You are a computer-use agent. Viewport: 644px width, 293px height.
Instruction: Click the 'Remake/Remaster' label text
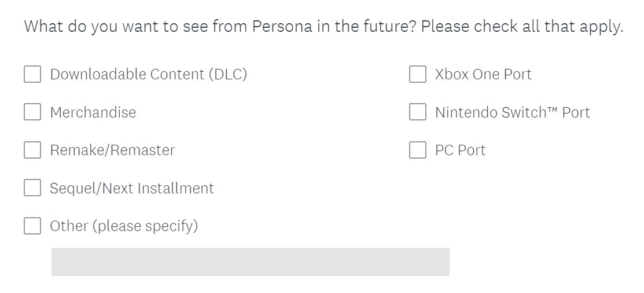[112, 151]
